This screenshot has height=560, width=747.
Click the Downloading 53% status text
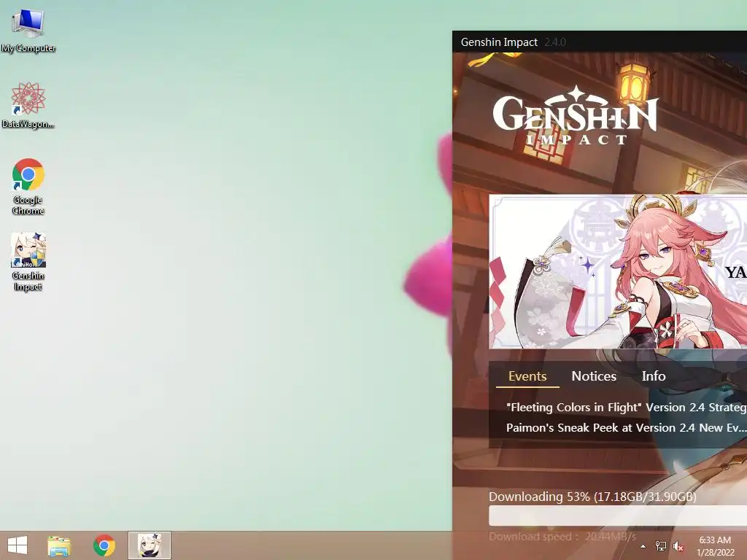pos(592,497)
